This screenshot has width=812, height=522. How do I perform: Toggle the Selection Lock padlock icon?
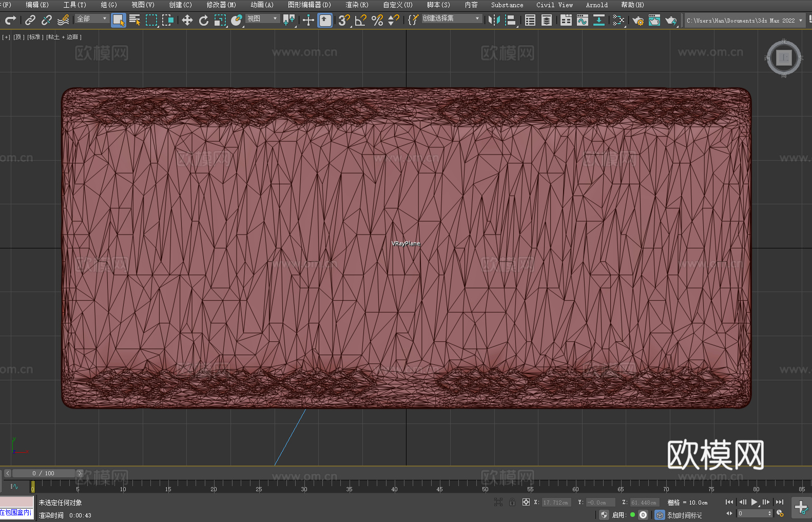pyautogui.click(x=512, y=502)
